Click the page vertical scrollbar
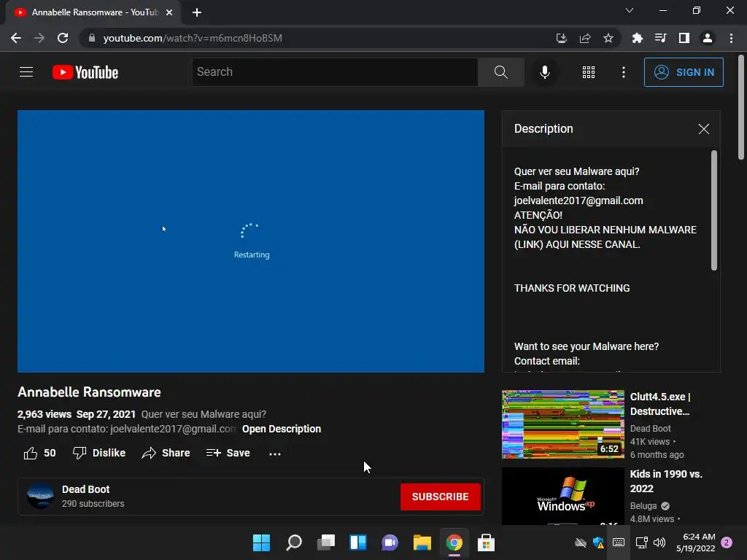Viewport: 747px width, 560px height. (x=741, y=108)
